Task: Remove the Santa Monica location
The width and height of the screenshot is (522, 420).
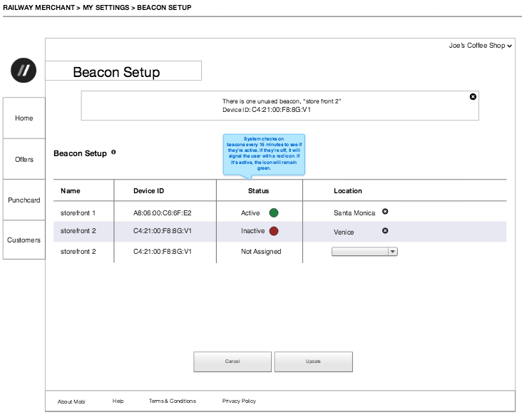Action: point(385,212)
